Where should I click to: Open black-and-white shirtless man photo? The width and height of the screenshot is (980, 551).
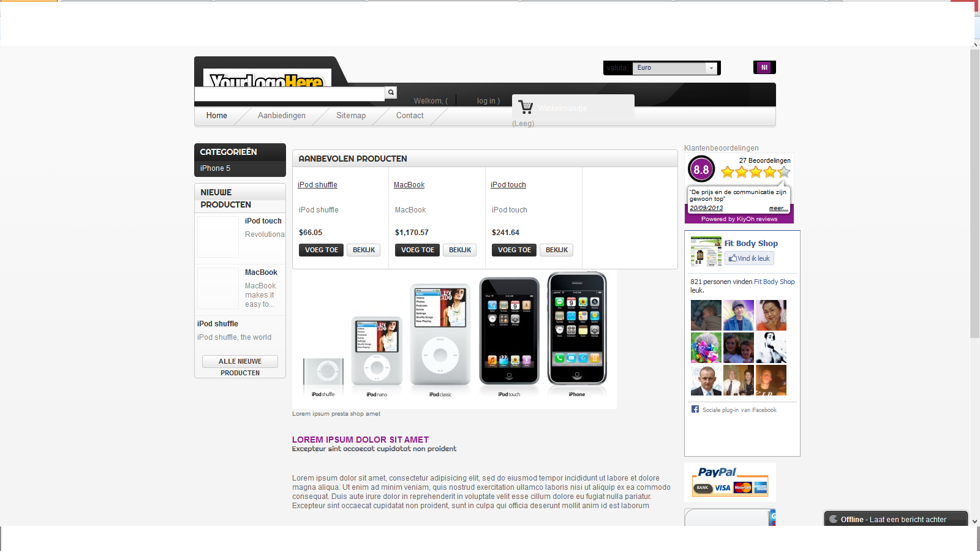771,348
